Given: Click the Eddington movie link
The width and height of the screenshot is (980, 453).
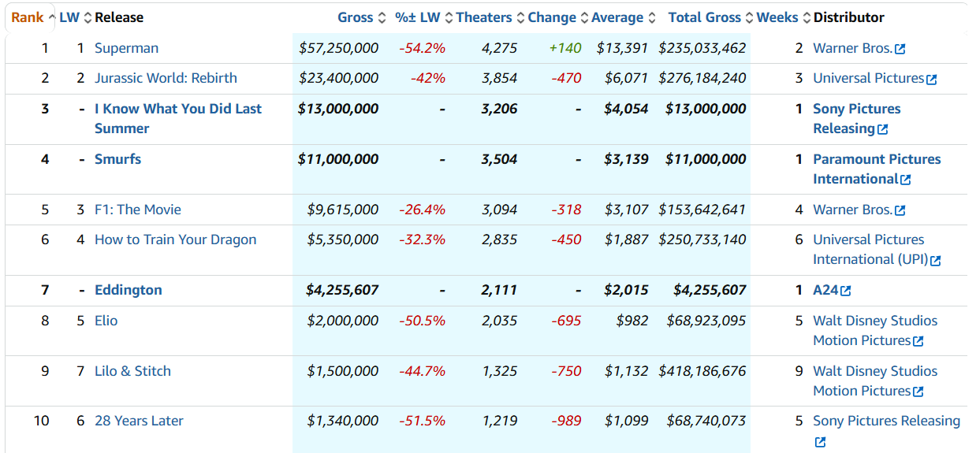Looking at the screenshot, I should [x=128, y=290].
